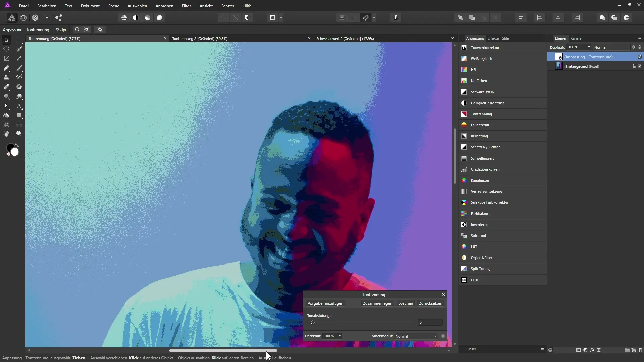
Task: Select the Hand view tool
Action: [6, 134]
